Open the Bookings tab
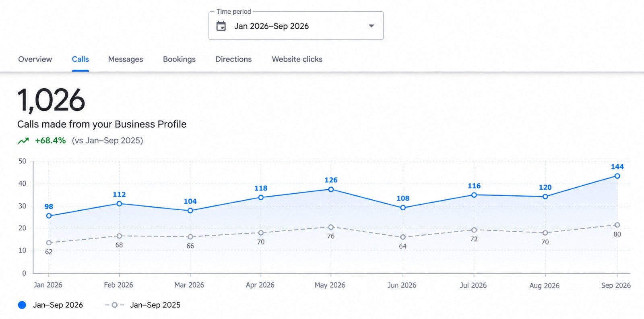The width and height of the screenshot is (644, 319). tap(179, 59)
